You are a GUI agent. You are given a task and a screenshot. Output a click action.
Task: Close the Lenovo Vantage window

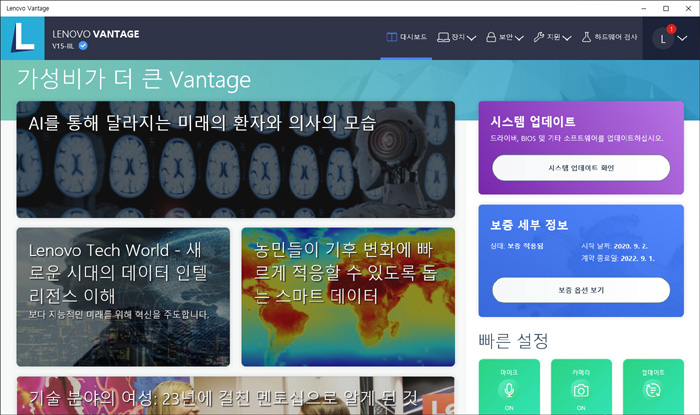click(688, 8)
